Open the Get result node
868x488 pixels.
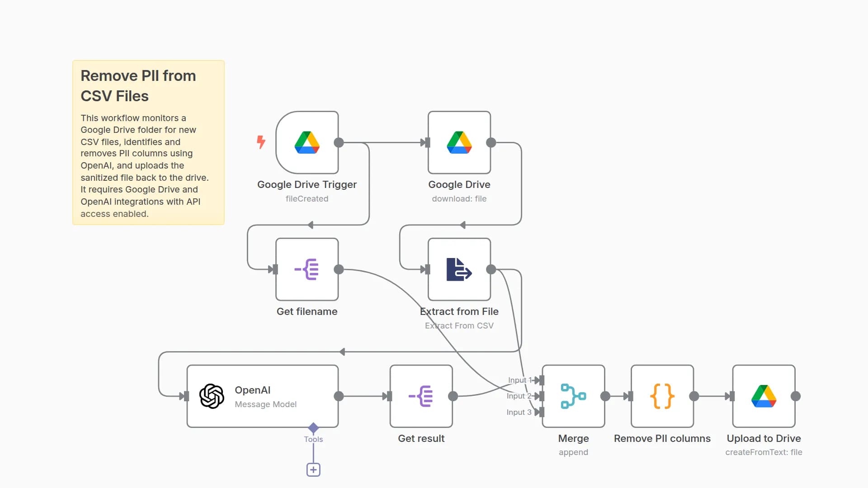[x=421, y=396]
